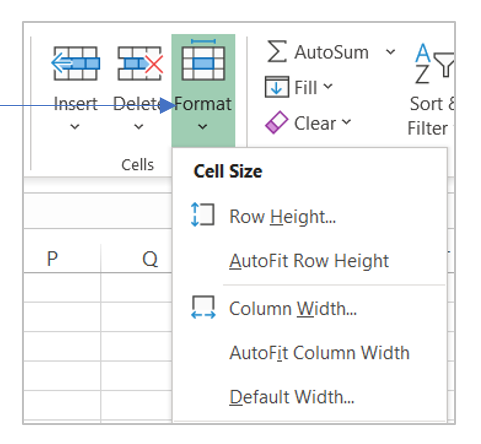
Task: Click the Format cells icon
Action: (203, 60)
